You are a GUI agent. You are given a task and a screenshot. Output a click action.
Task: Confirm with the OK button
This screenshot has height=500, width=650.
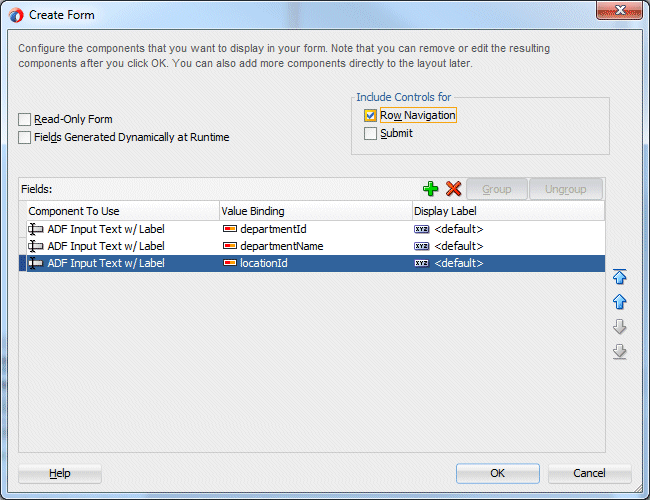click(x=497, y=473)
